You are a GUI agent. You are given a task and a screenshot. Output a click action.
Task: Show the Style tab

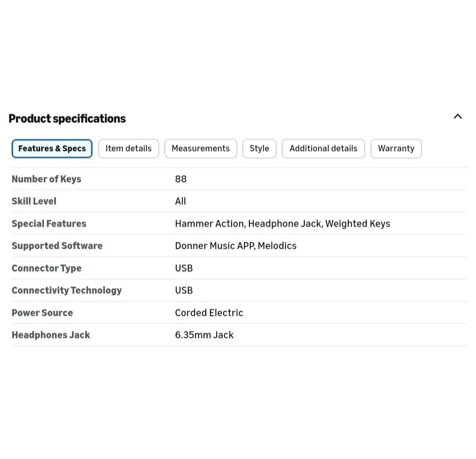(x=259, y=148)
